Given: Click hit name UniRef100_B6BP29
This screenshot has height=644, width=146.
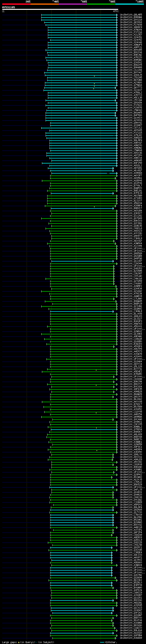Looking at the screenshot, I should pyautogui.click(x=131, y=304).
